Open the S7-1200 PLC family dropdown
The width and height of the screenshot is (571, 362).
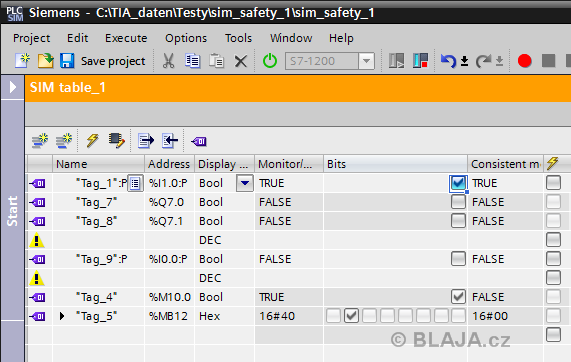[366, 61]
